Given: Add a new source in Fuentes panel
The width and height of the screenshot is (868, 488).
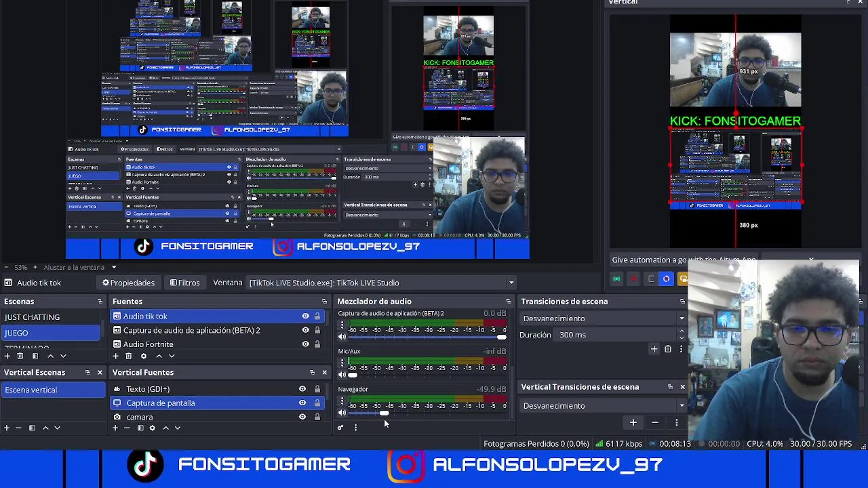Looking at the screenshot, I should coord(115,356).
